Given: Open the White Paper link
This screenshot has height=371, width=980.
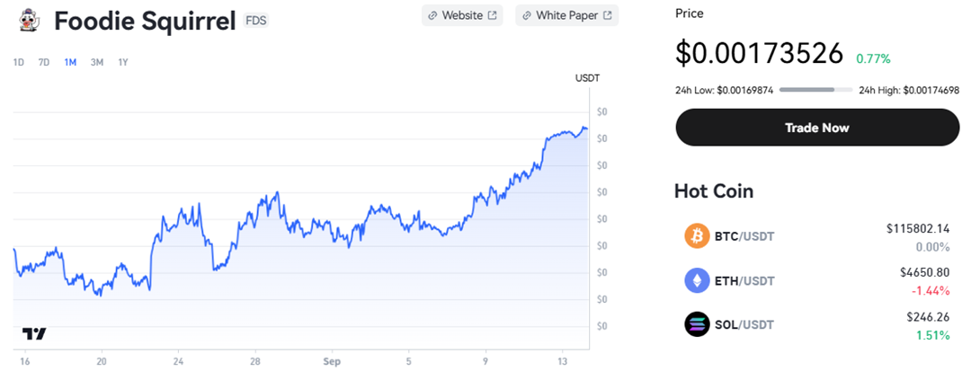Looking at the screenshot, I should point(567,15).
